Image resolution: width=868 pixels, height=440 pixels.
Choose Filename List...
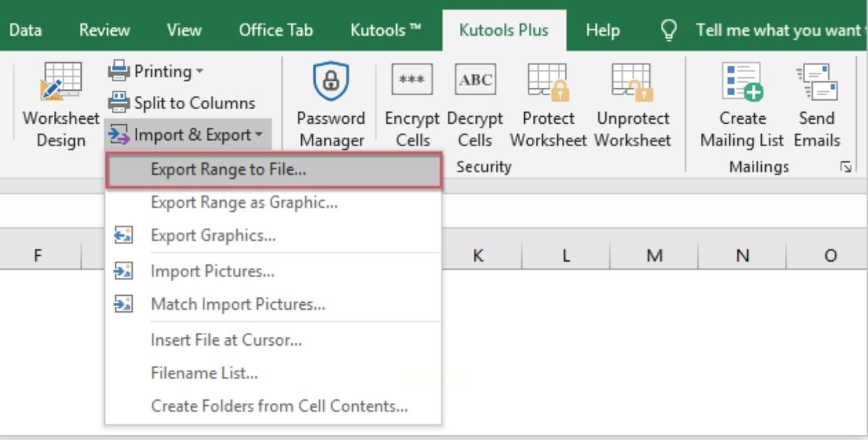point(273,373)
